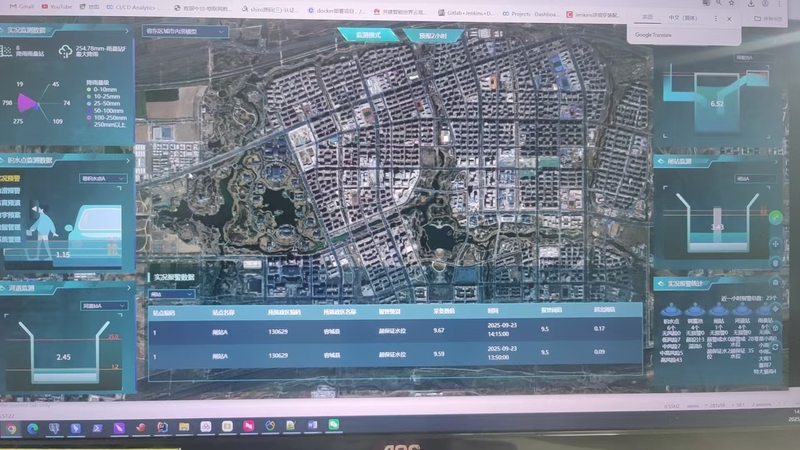
Task: Expand the 闸站监测 panel chevron
Action: [x=776, y=162]
